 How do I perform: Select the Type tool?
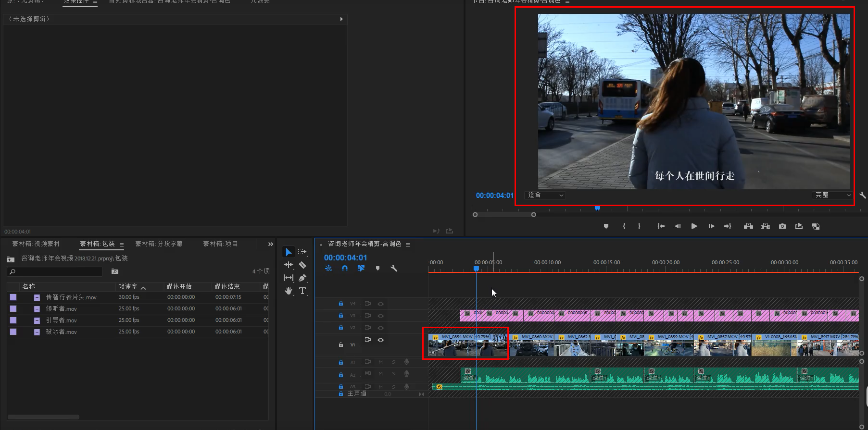302,291
